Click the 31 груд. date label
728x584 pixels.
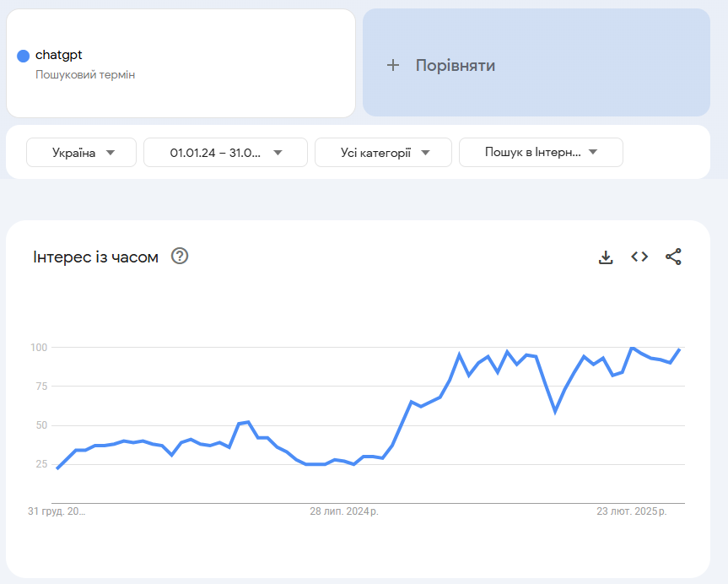[57, 511]
